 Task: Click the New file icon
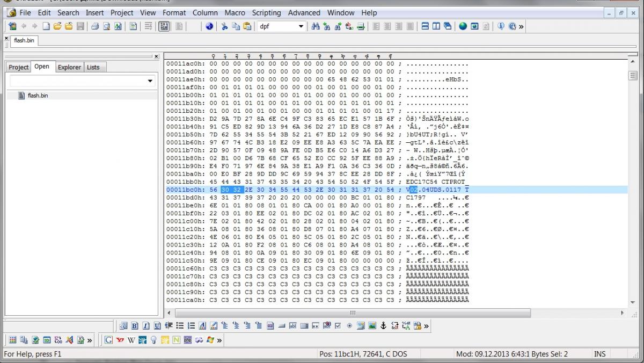(46, 26)
